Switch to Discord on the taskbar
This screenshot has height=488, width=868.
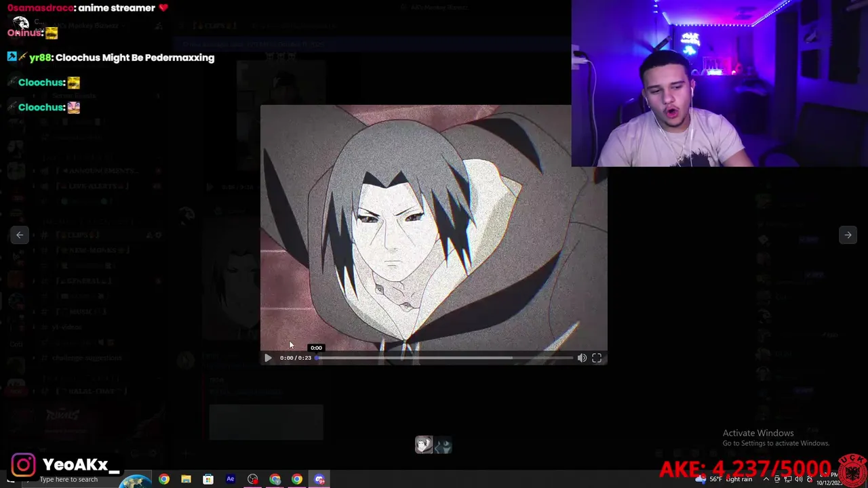pyautogui.click(x=319, y=479)
